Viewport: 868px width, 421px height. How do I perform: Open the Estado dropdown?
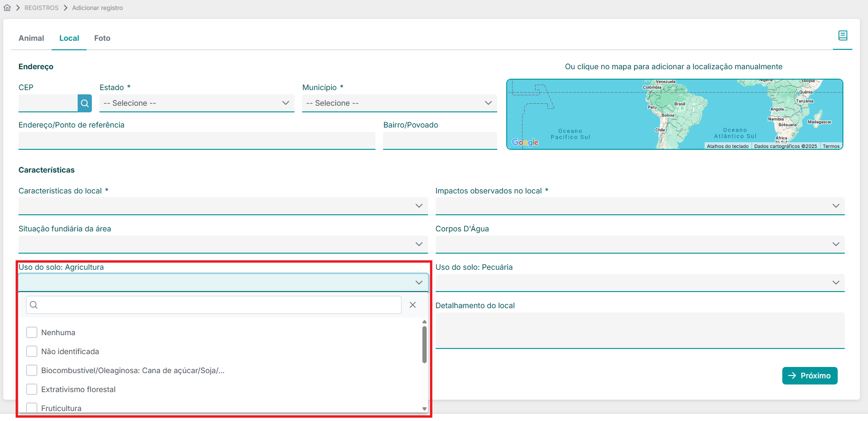coord(197,103)
